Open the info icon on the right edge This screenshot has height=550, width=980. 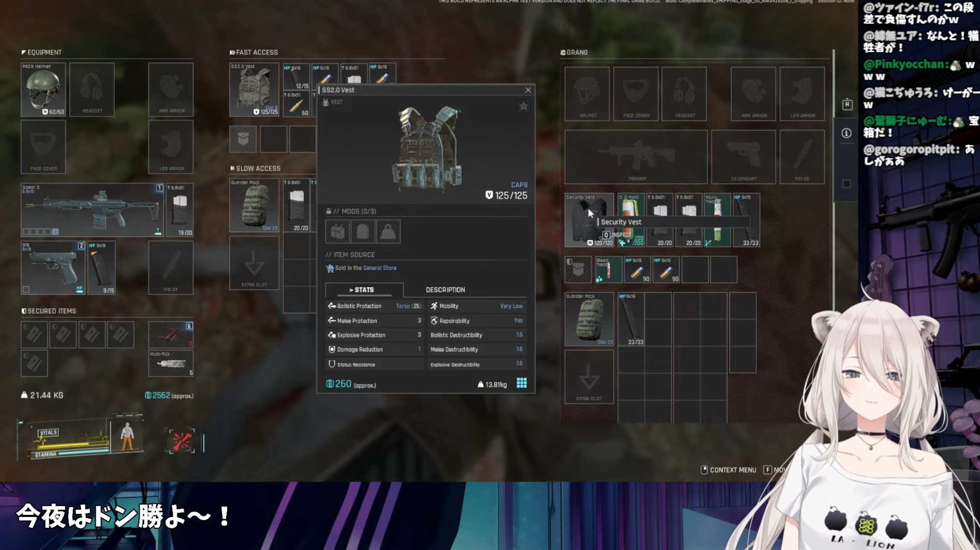click(847, 133)
